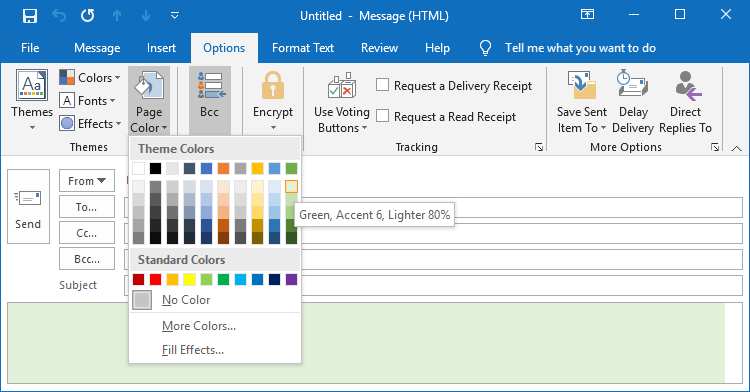Switch to the Format Text tab

click(x=303, y=48)
